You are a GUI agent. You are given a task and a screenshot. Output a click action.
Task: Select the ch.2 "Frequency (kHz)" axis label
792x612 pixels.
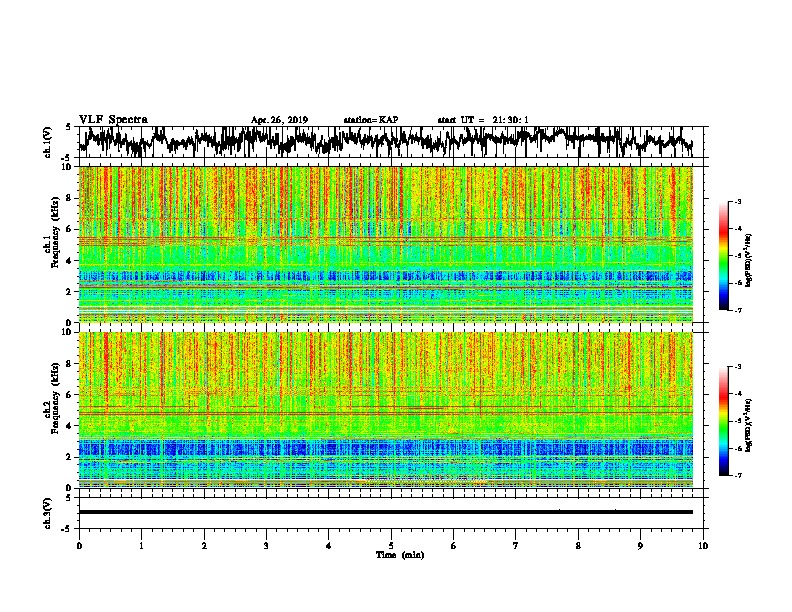[55, 398]
